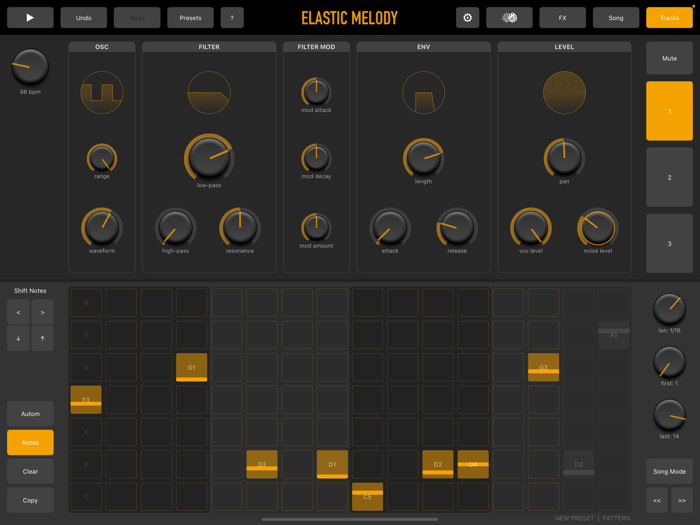700x525 pixels.
Task: Click the attack knob
Action: (390, 227)
